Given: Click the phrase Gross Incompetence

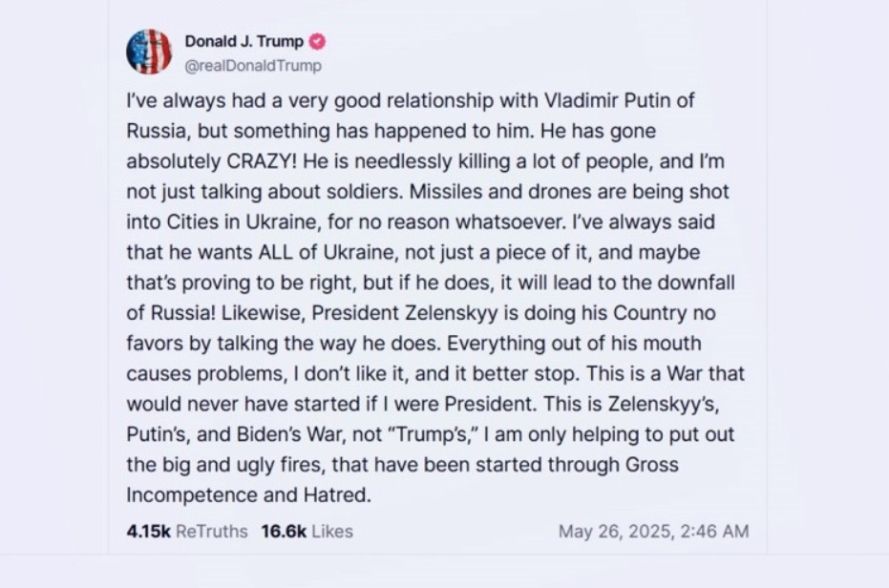Looking at the screenshot, I should pyautogui.click(x=652, y=465).
